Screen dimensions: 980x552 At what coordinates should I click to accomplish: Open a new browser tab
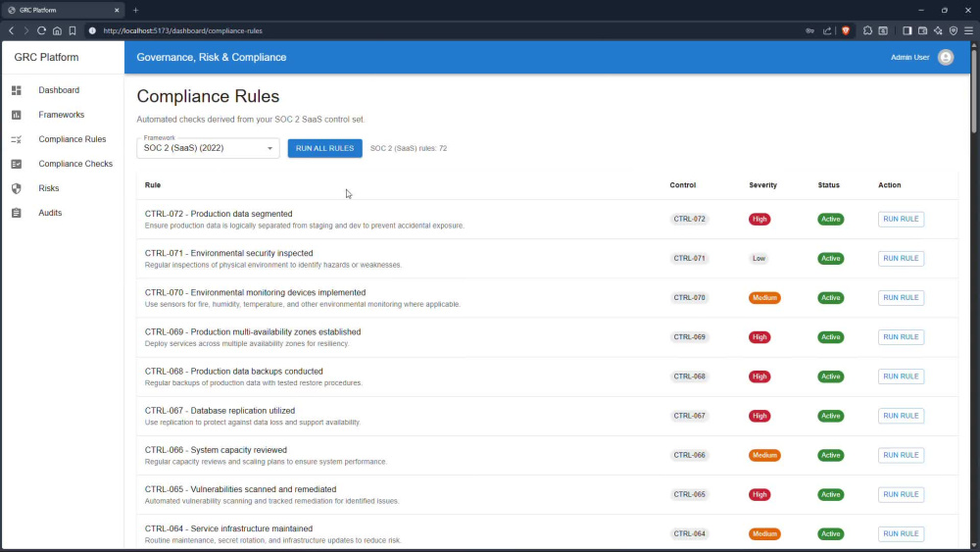point(135,10)
